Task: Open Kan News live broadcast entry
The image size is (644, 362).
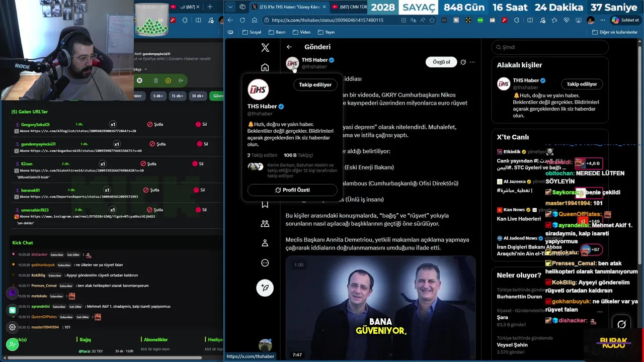Action: click(x=521, y=214)
